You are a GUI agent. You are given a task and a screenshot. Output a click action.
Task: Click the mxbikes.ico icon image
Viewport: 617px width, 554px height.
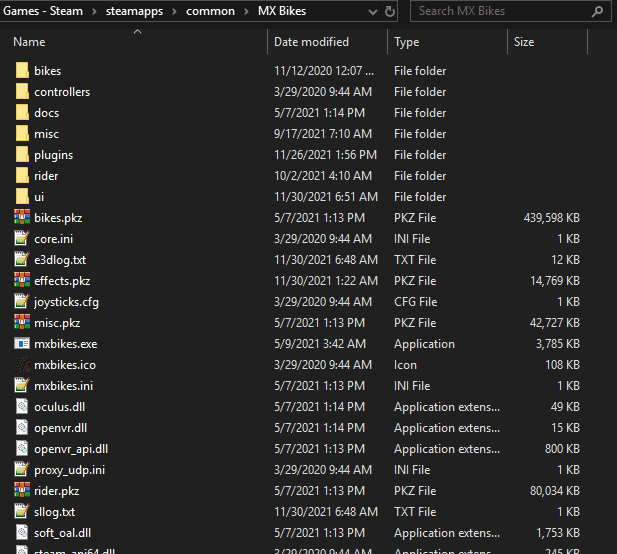pyautogui.click(x=22, y=365)
